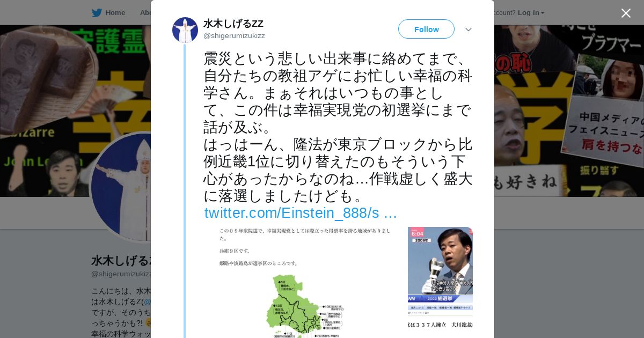The width and height of the screenshot is (644, 338).
Task: Expand the tweet options chevron
Action: (469, 30)
